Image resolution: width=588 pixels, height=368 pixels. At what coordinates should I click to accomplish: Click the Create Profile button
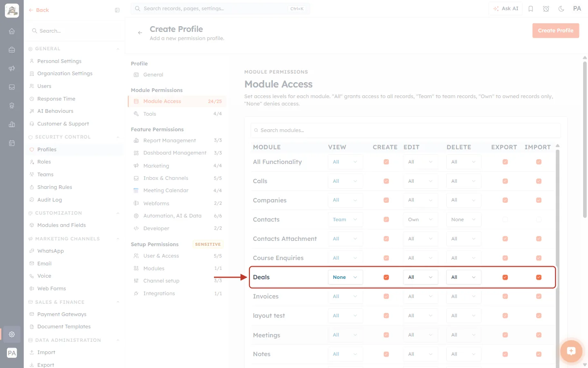pyautogui.click(x=555, y=31)
